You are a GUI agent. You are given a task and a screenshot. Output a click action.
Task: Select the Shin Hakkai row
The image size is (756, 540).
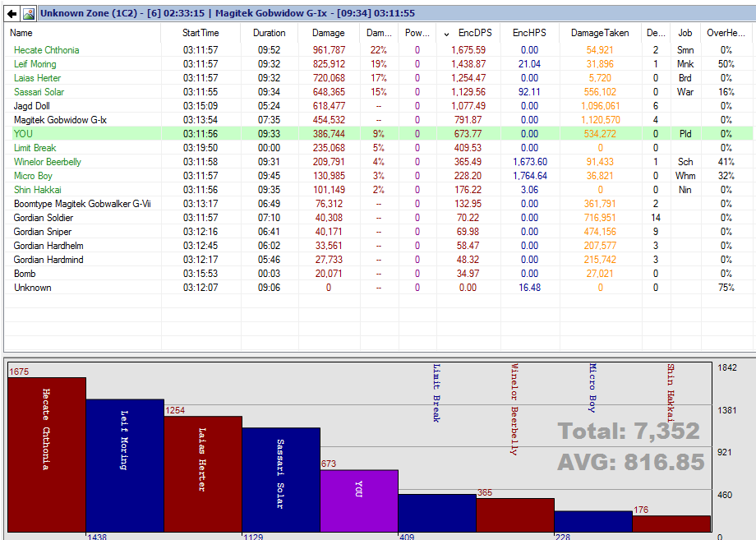[x=379, y=190]
